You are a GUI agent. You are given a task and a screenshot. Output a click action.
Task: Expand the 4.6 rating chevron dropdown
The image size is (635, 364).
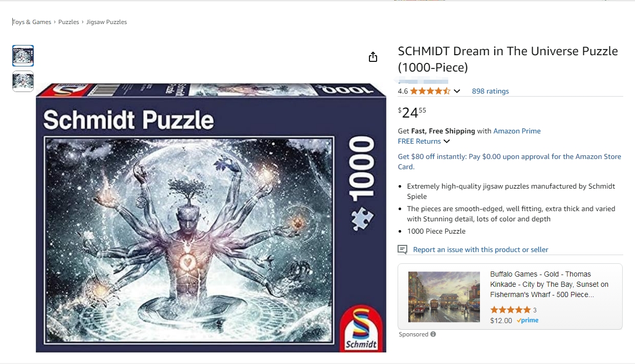click(457, 91)
